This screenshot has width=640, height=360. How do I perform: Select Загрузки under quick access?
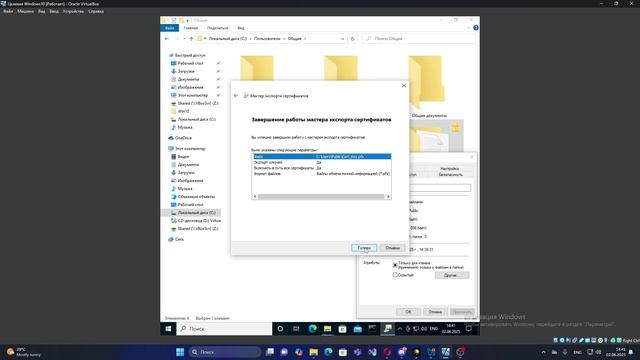point(186,71)
